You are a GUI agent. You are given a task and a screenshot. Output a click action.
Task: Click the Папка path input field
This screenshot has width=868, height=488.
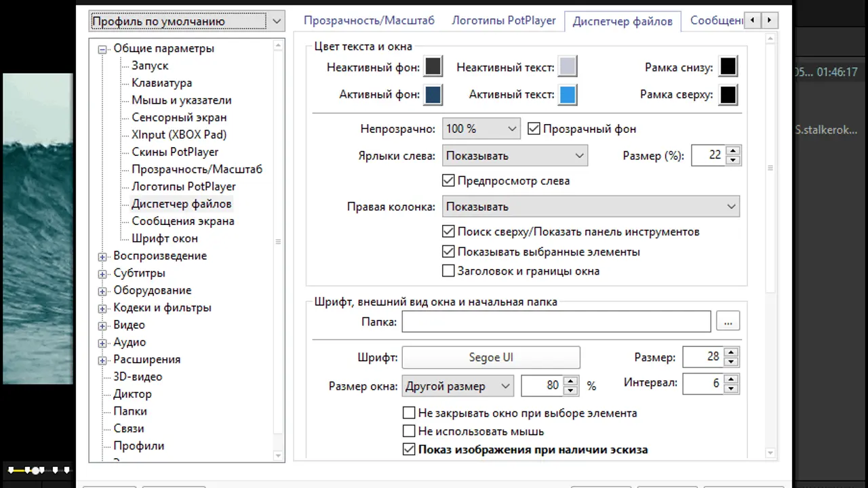click(x=556, y=322)
